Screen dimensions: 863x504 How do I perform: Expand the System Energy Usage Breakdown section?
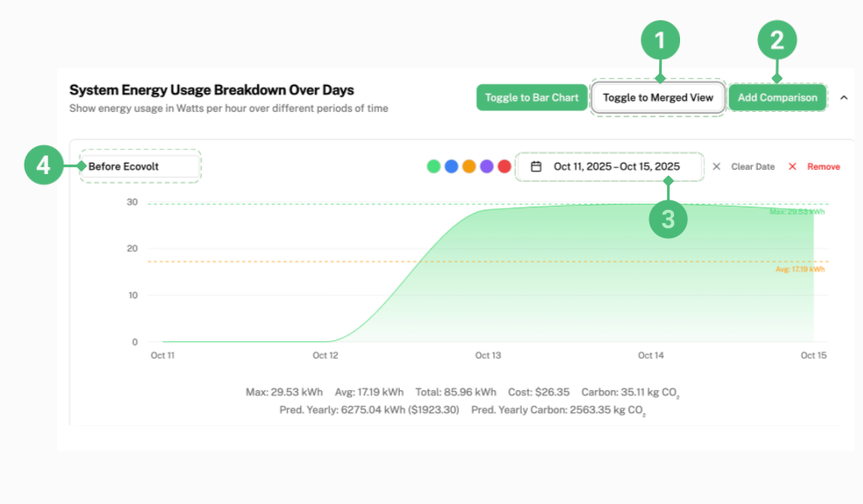(843, 98)
